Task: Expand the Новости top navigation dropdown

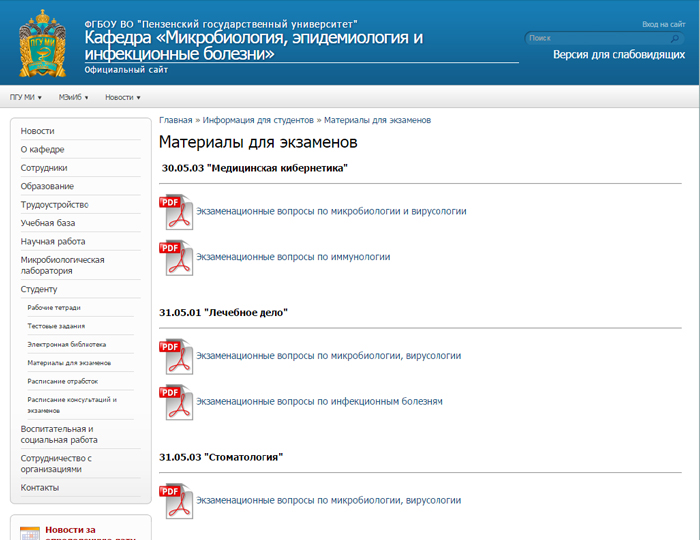Action: (x=122, y=97)
